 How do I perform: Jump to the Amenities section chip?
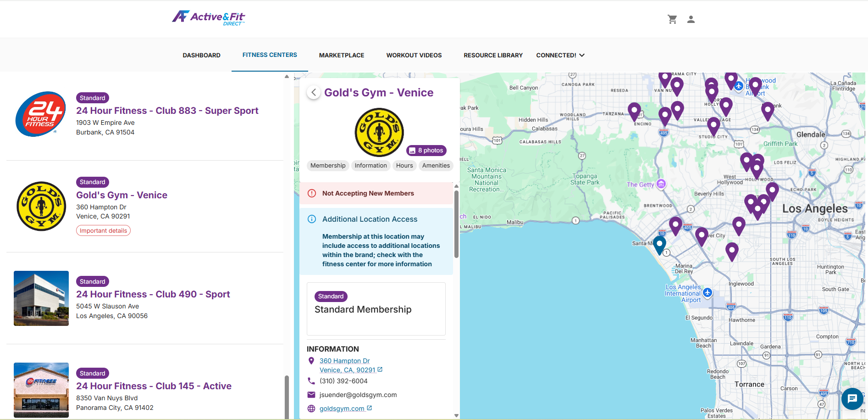click(x=436, y=166)
